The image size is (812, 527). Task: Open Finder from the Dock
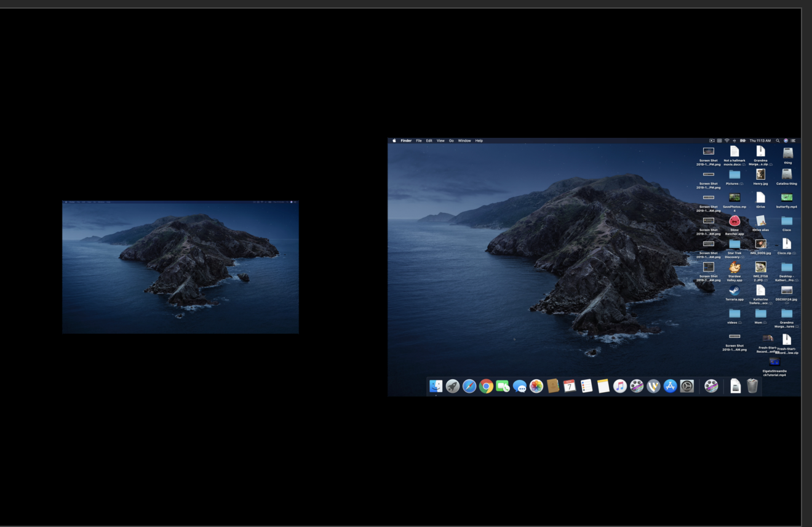pyautogui.click(x=436, y=386)
